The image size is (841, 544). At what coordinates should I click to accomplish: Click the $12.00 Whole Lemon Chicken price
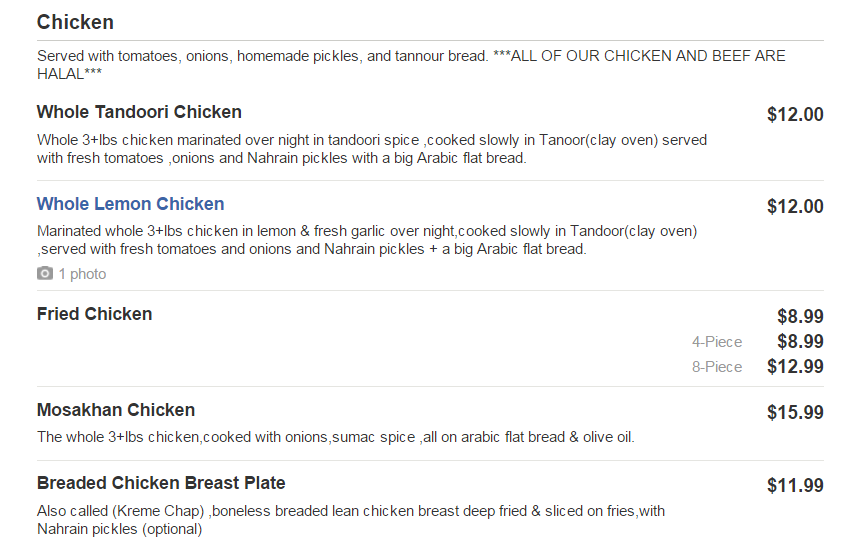pyautogui.click(x=795, y=207)
